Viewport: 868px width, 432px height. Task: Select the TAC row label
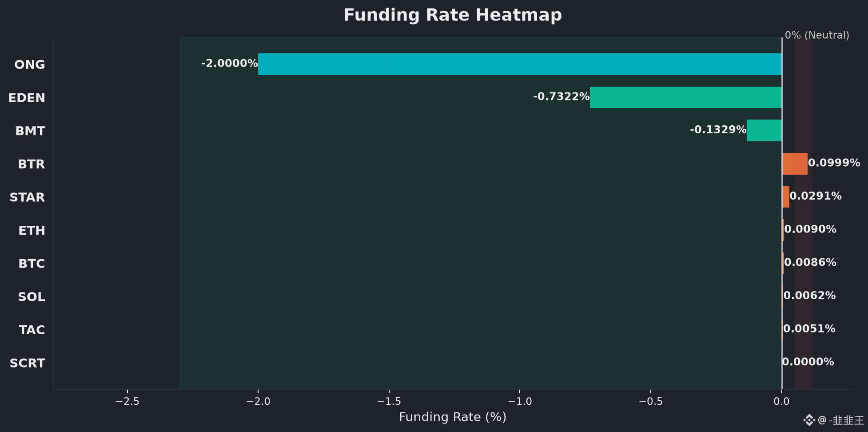point(32,330)
